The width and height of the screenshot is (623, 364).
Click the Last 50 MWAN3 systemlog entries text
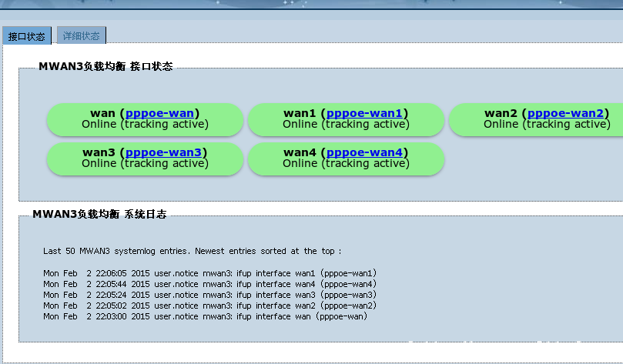pyautogui.click(x=192, y=251)
